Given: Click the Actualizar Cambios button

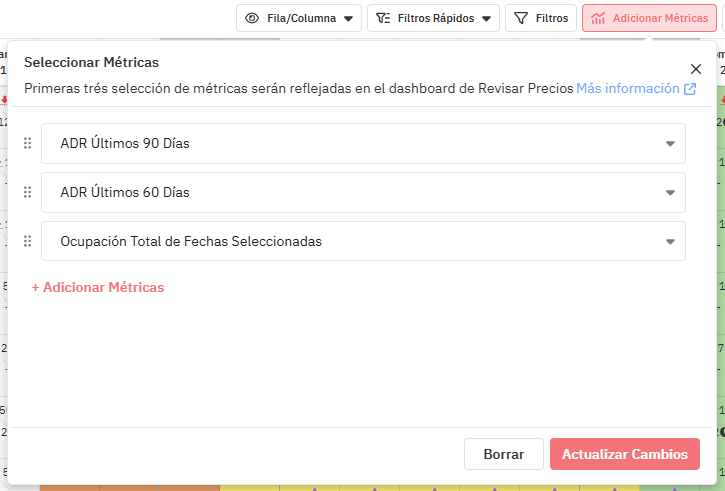Looking at the screenshot, I should pyautogui.click(x=624, y=454).
